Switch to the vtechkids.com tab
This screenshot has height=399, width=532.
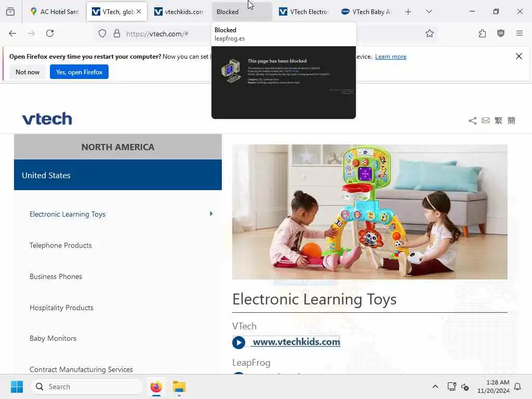click(179, 12)
